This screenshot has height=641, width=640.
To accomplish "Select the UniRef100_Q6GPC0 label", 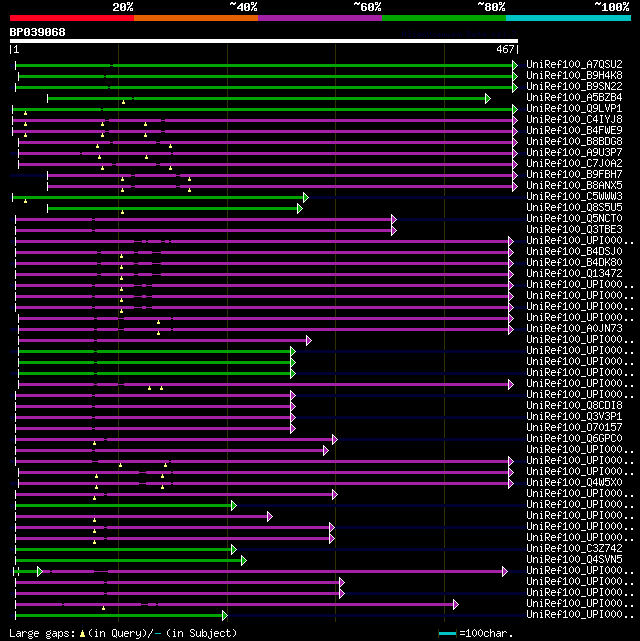I will coord(574,439).
